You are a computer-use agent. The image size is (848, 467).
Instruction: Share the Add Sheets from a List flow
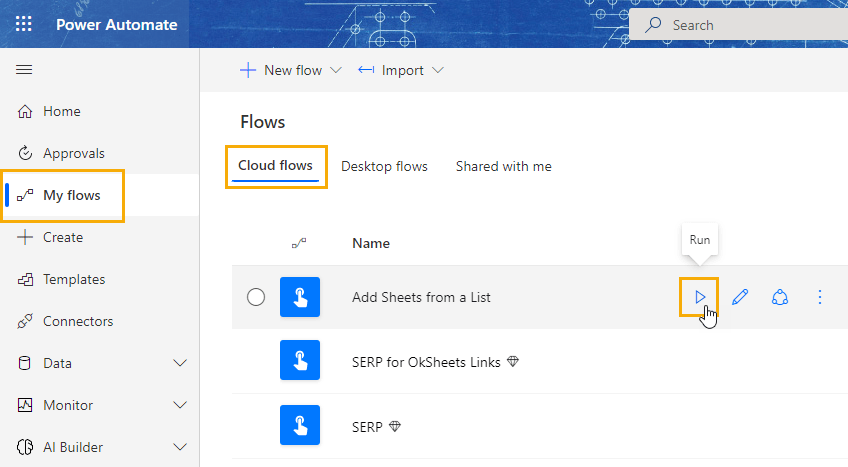(x=780, y=297)
